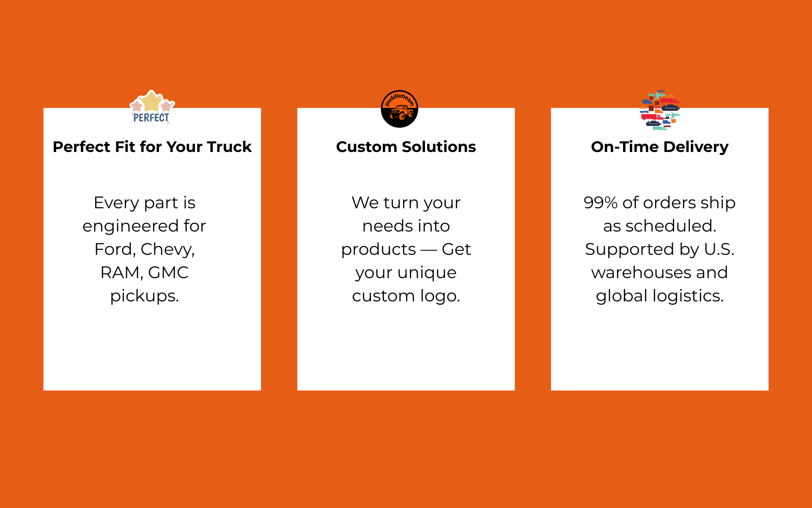Click the "global logistics." text line
The width and height of the screenshot is (812, 508).
[659, 296]
